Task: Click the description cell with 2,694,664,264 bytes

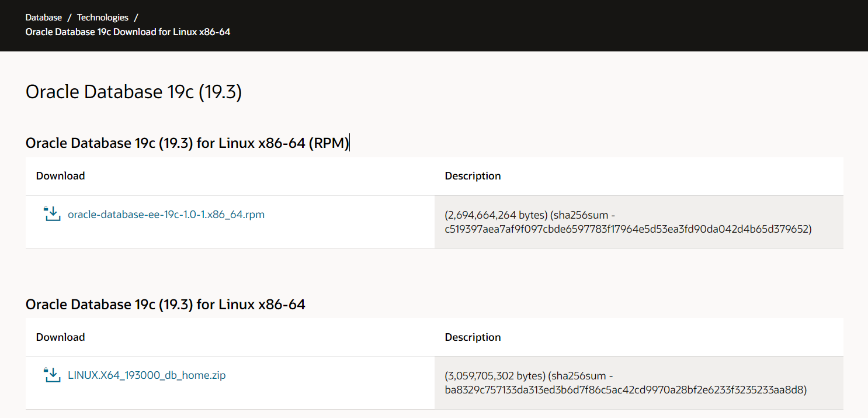Action: (639, 222)
